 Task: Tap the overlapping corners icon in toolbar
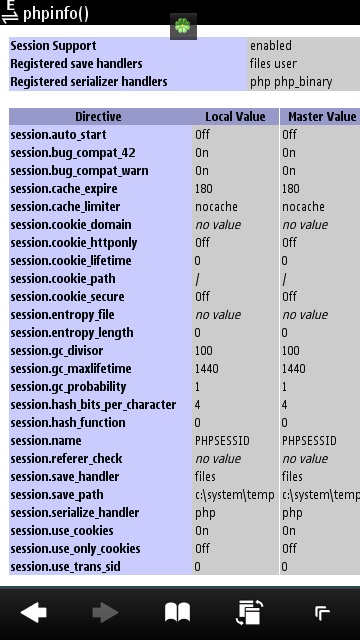tap(322, 613)
